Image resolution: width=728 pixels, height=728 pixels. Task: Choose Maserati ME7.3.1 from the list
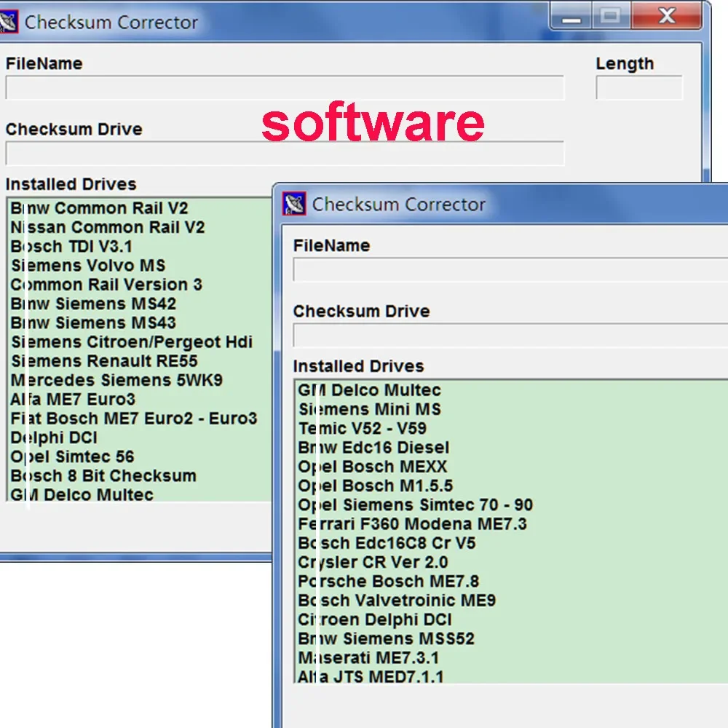(368, 657)
